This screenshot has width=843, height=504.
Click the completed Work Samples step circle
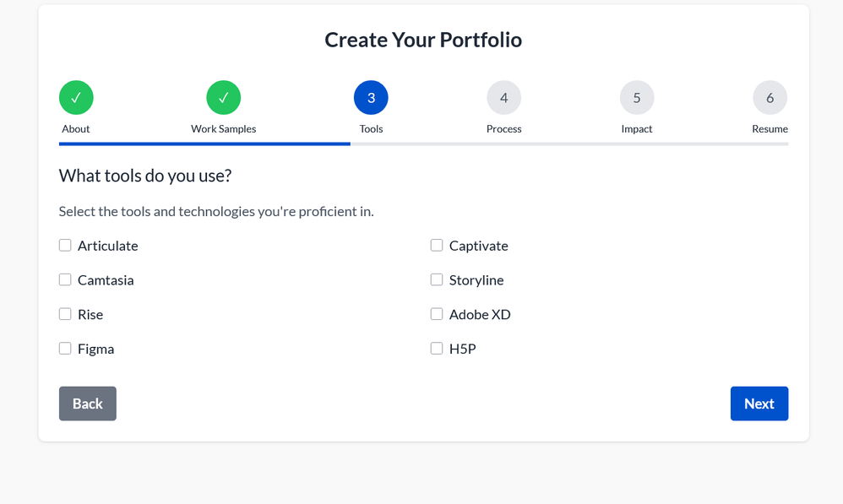pos(223,98)
